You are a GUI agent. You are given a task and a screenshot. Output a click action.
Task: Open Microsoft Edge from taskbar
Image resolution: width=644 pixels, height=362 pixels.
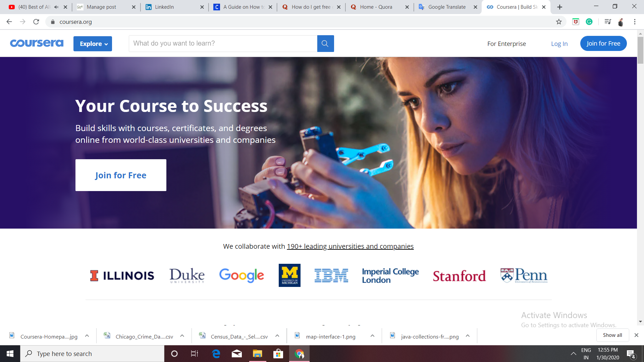[216, 354]
